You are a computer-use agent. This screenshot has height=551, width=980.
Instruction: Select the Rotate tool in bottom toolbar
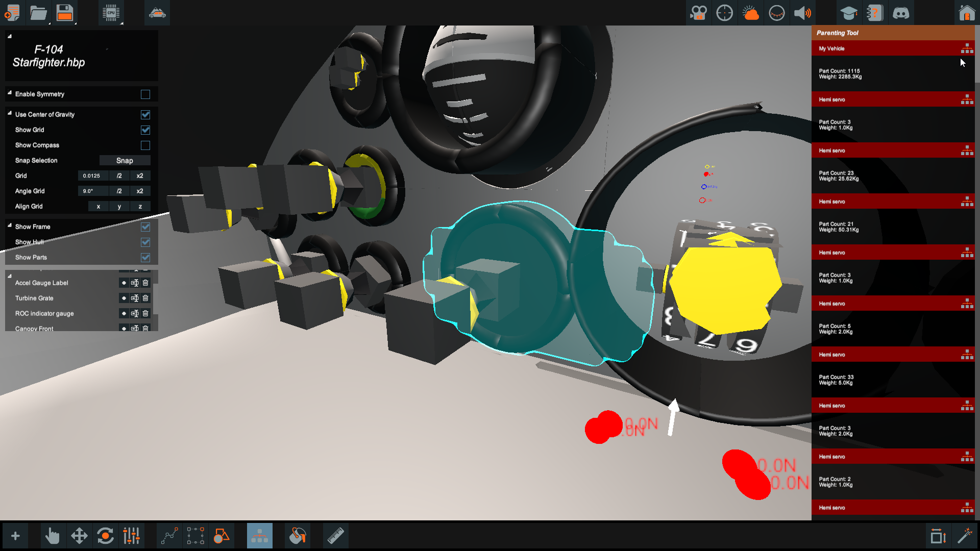105,536
